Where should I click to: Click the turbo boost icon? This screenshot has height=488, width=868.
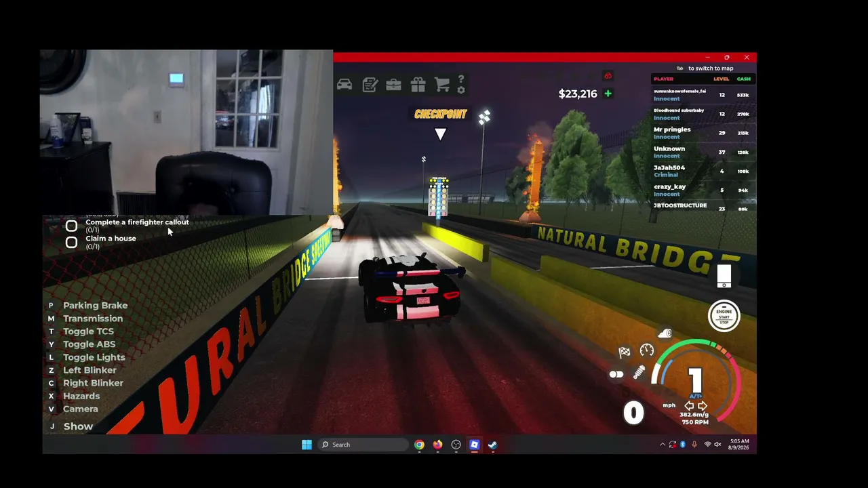coord(665,333)
